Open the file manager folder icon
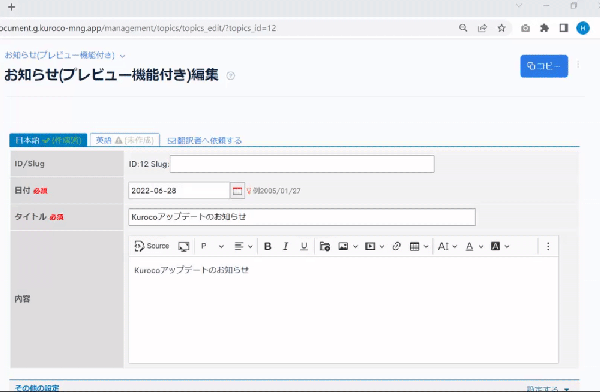The height and width of the screenshot is (392, 600). (x=325, y=246)
